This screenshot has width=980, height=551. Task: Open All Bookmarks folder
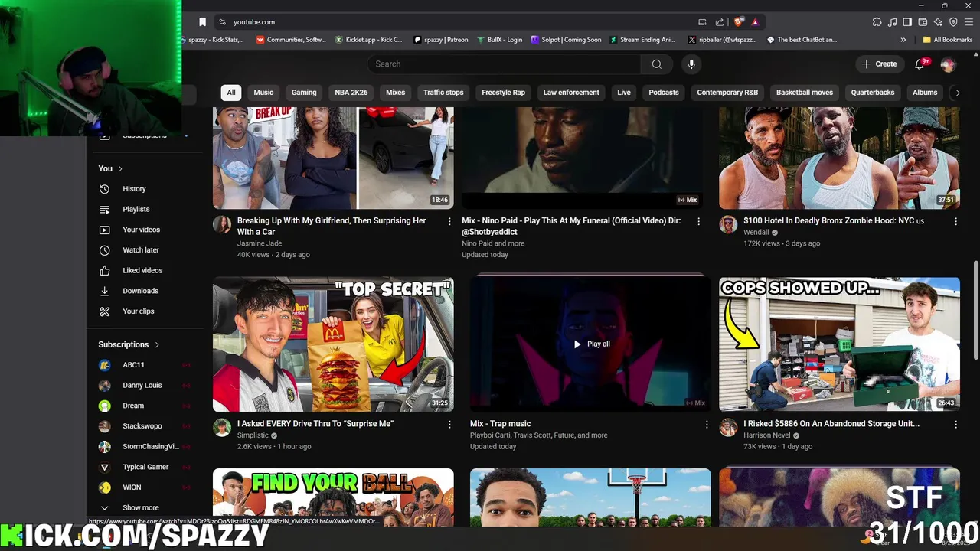coord(947,40)
